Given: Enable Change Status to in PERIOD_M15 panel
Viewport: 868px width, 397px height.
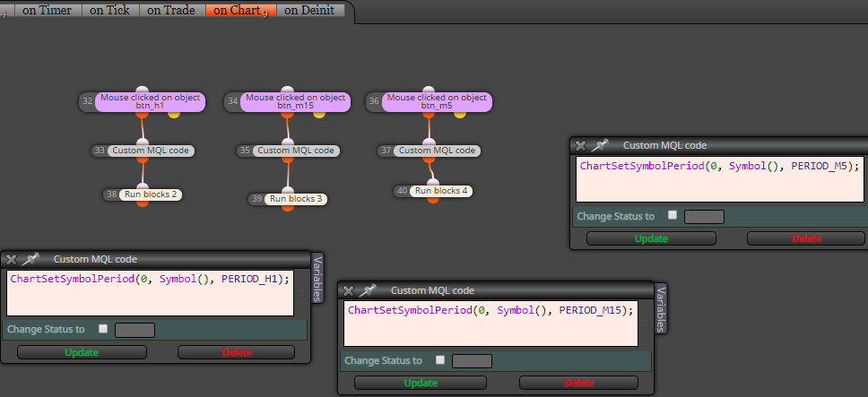Looking at the screenshot, I should pos(440,360).
